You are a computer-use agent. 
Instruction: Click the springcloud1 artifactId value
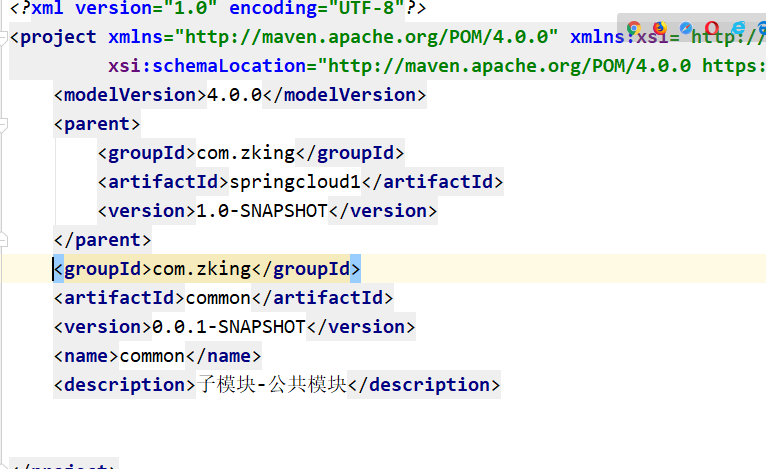coord(295,182)
